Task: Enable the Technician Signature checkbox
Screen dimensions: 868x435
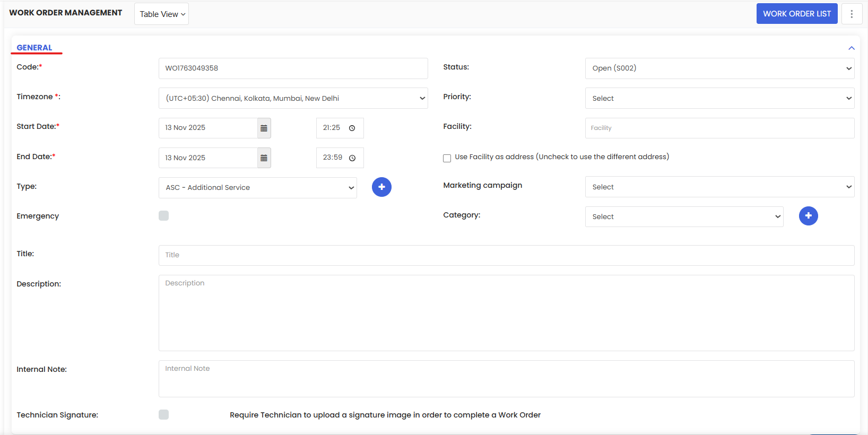Action: tap(163, 414)
